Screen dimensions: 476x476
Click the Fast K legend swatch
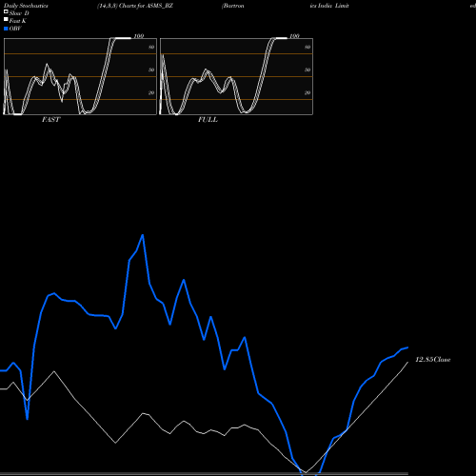coord(6,20)
